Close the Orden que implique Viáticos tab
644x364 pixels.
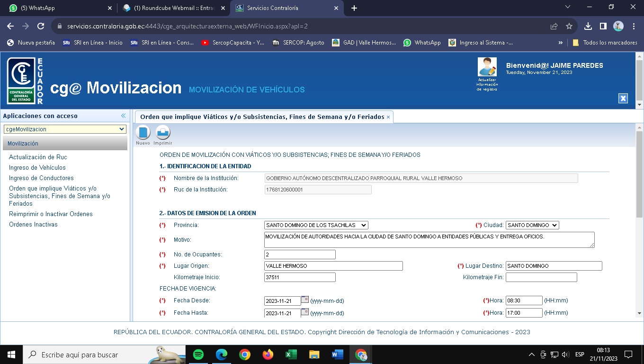click(388, 117)
